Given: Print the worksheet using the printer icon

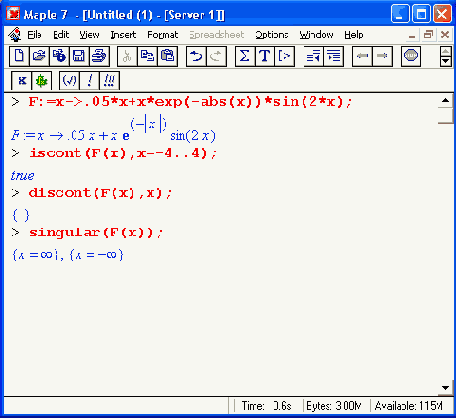Looking at the screenshot, I should pos(99,56).
